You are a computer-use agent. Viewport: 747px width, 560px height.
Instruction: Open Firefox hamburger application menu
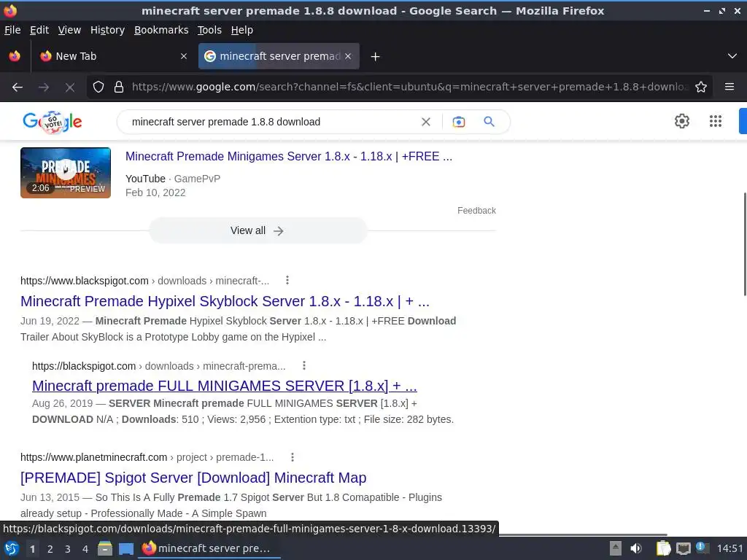(x=729, y=87)
